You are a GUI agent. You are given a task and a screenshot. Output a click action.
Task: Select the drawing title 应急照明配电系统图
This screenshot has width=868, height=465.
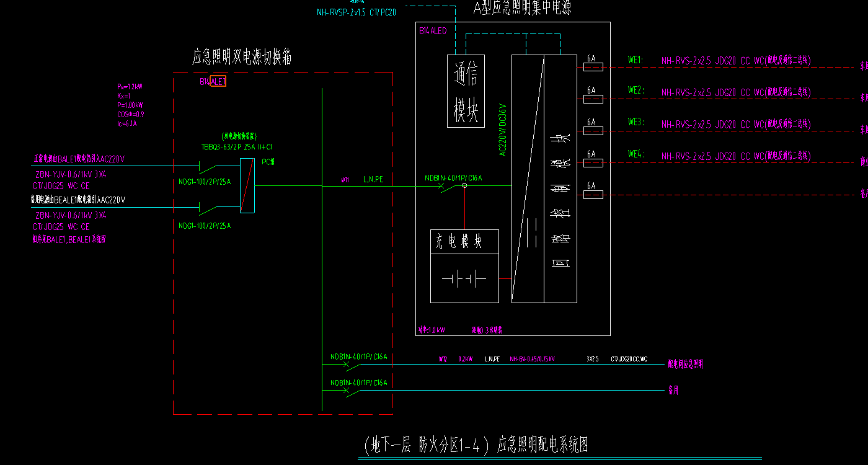[542, 445]
